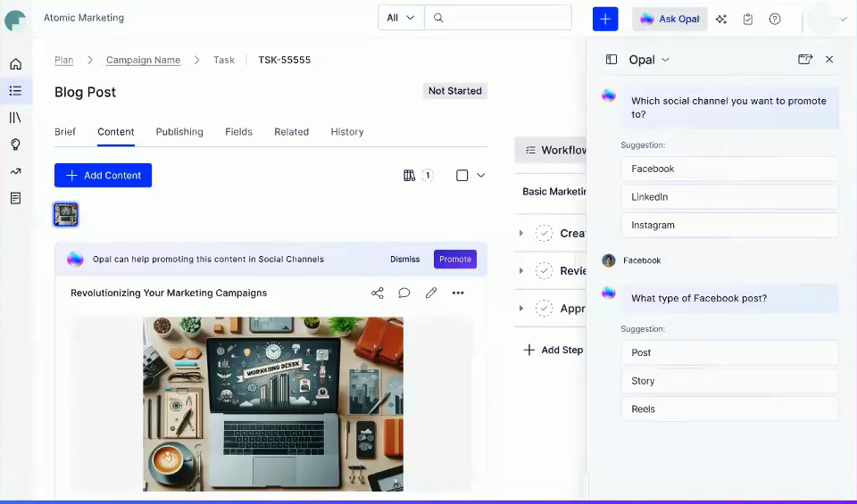Click the sparkles AI icon in header
Screen dimensions: 857x504
pyautogui.click(x=721, y=19)
